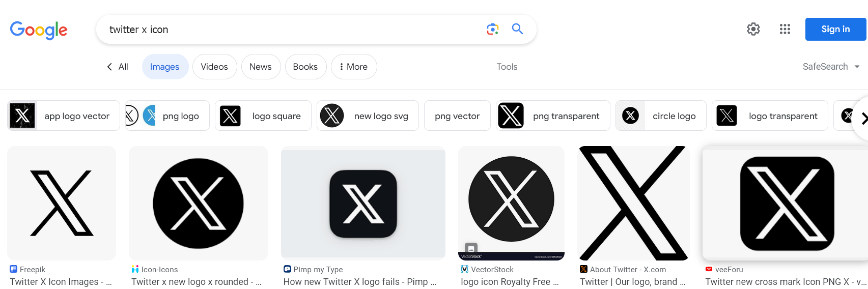Screen dimensions: 868x289
Task: Click the VectorStock image badge icon
Action: (x=471, y=249)
